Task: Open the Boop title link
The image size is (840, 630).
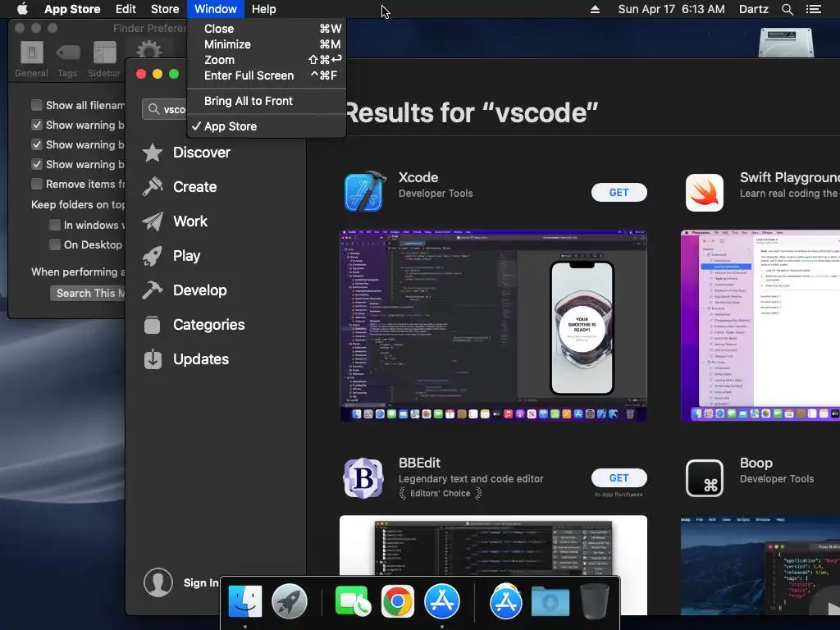Action: tap(756, 463)
